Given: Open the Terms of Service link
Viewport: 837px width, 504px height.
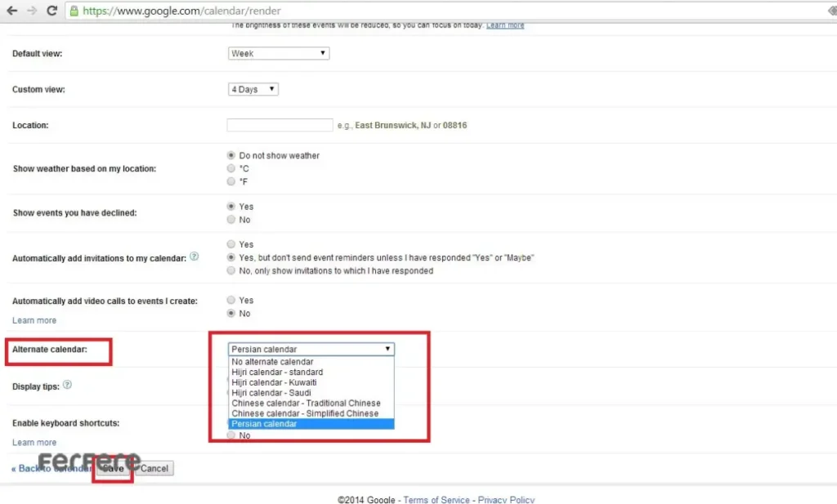Looking at the screenshot, I should [x=436, y=499].
